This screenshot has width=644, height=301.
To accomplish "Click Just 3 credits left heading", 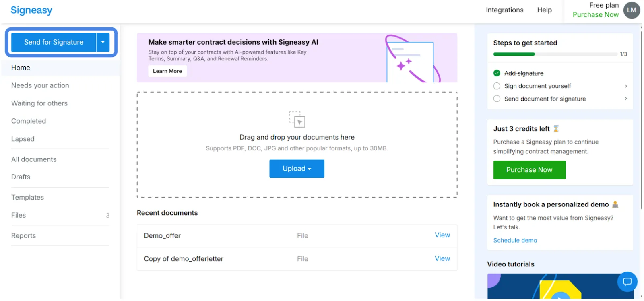I will [521, 129].
